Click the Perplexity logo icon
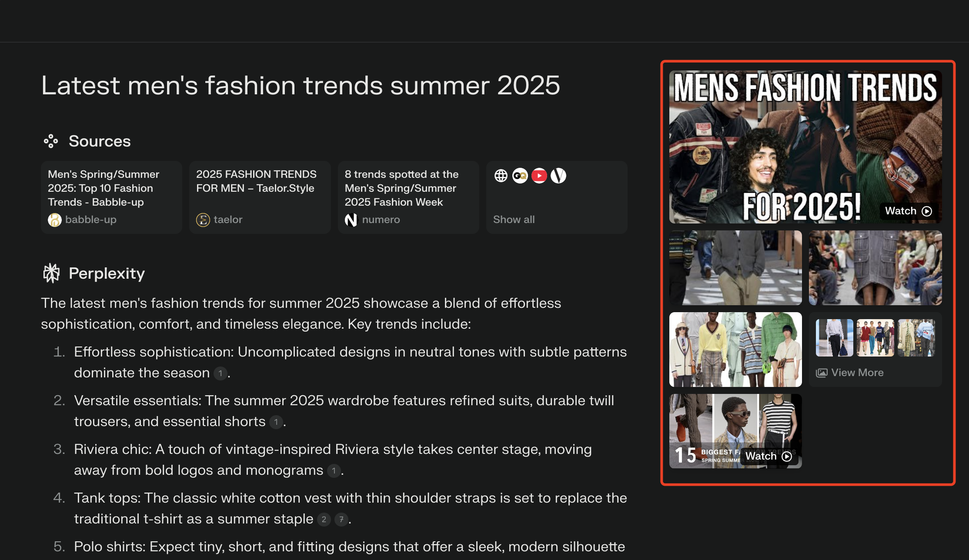Viewport: 969px width, 560px height. [51, 273]
